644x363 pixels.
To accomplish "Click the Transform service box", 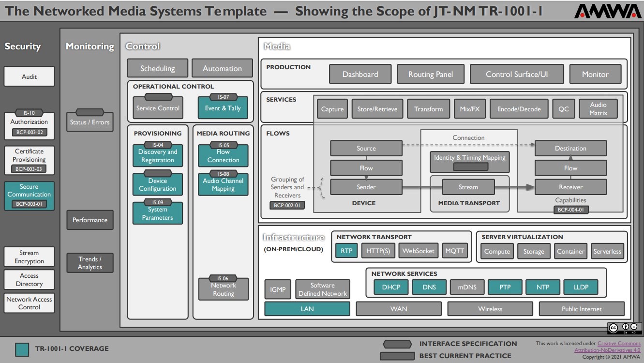I will coord(429,109).
